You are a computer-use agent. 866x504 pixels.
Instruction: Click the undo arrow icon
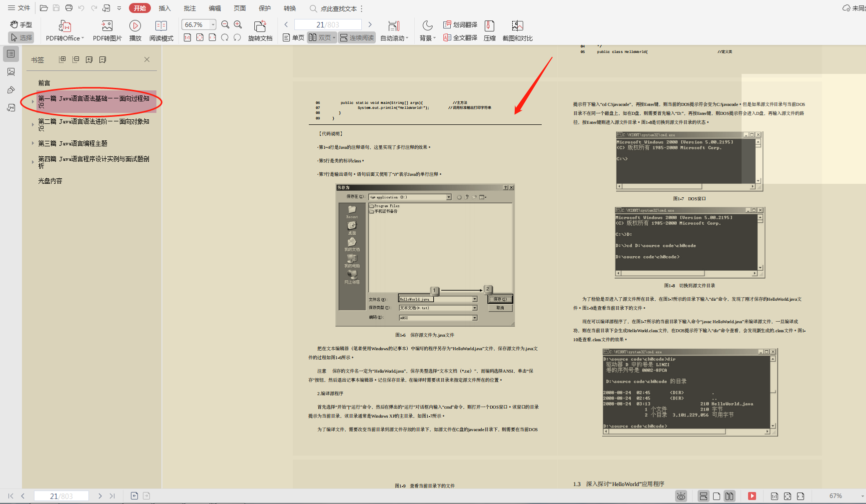[x=81, y=8]
